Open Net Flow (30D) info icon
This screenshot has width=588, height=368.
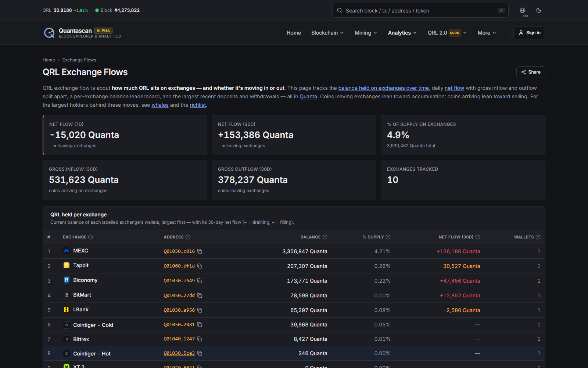[x=478, y=237]
